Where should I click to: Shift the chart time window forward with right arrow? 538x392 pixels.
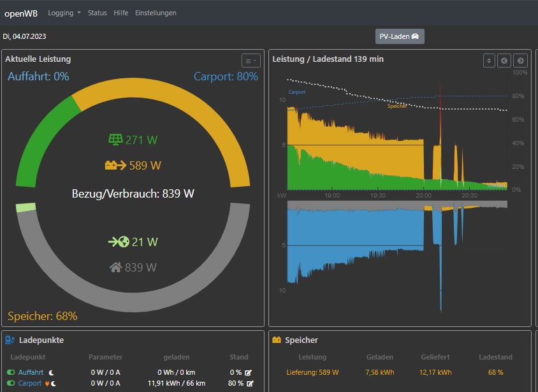click(x=521, y=61)
